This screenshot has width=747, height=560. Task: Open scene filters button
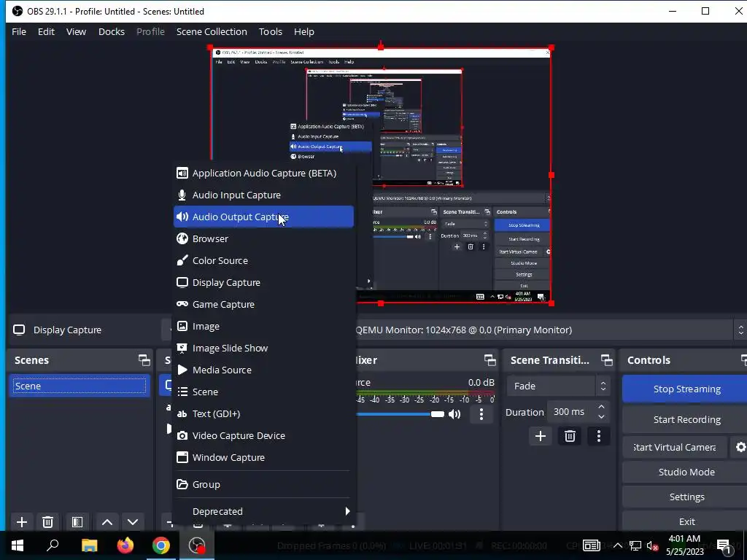[77, 522]
